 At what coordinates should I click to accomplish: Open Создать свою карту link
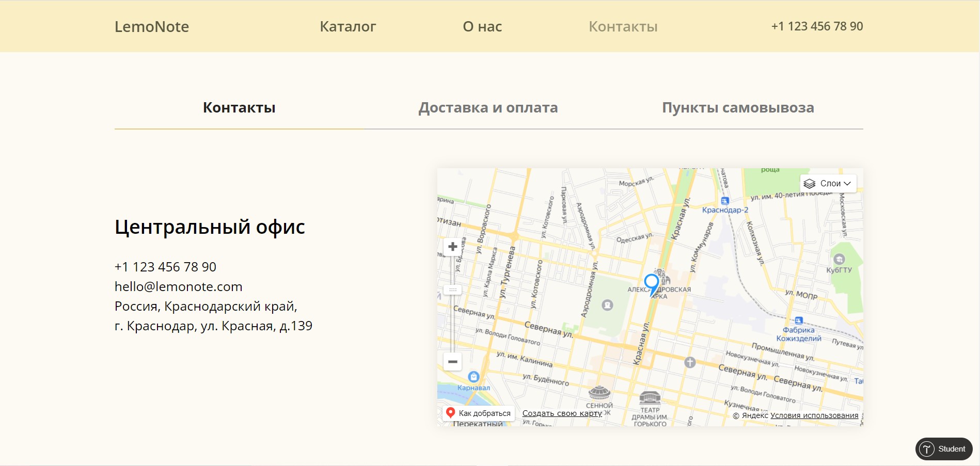[562, 413]
